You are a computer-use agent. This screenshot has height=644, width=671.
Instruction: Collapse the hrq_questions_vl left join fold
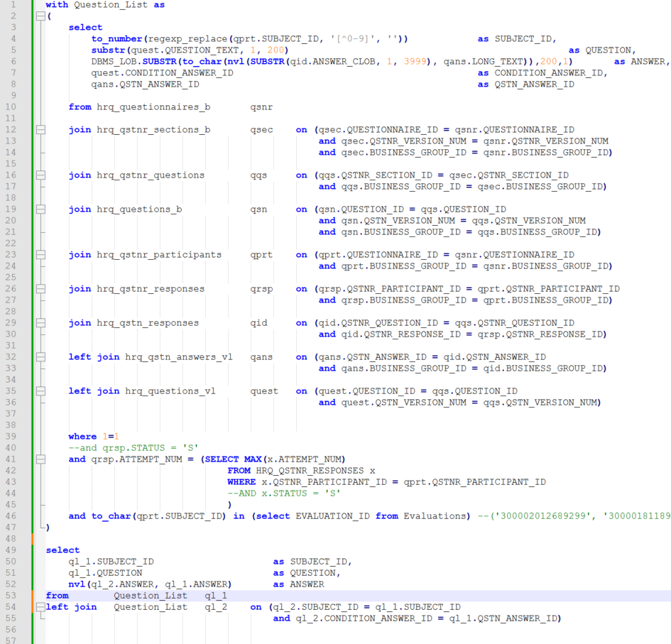coord(40,391)
